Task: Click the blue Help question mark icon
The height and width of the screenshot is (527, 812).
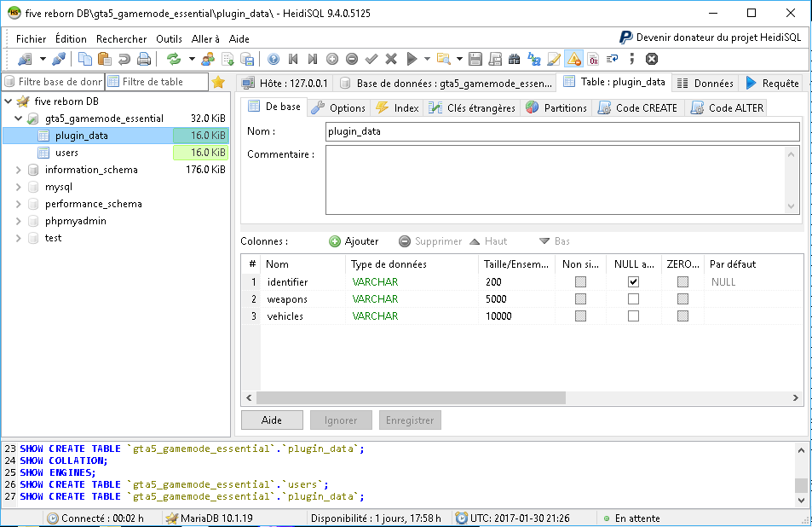Action: click(274, 59)
